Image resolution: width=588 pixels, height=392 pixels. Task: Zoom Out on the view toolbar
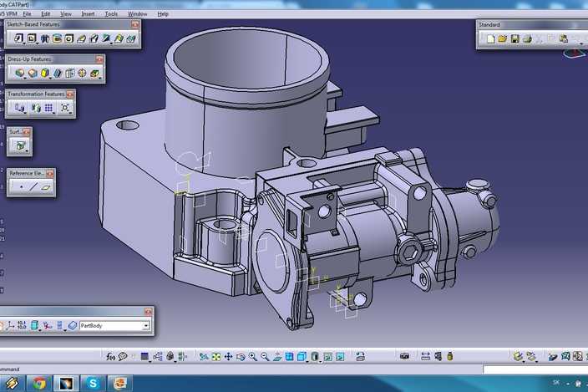point(265,357)
